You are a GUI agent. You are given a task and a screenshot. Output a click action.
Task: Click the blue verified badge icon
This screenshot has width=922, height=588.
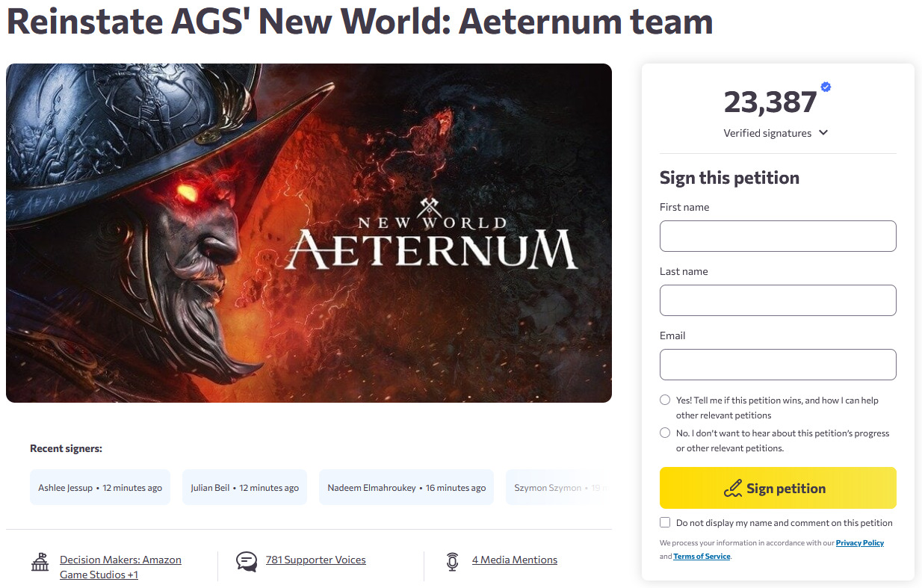click(826, 87)
